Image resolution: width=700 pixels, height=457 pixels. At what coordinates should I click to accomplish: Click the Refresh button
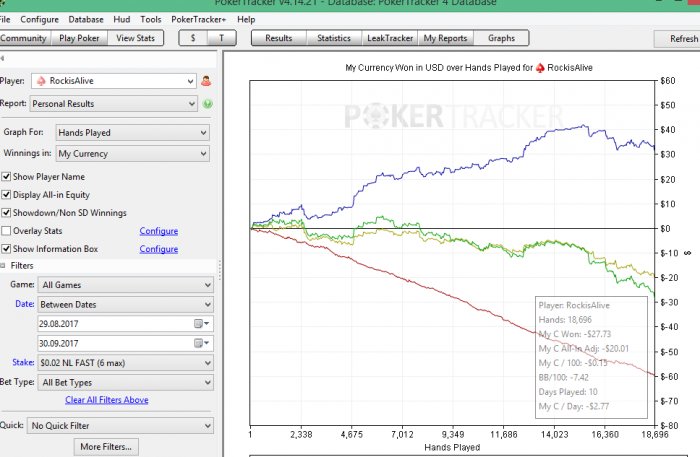(677, 39)
